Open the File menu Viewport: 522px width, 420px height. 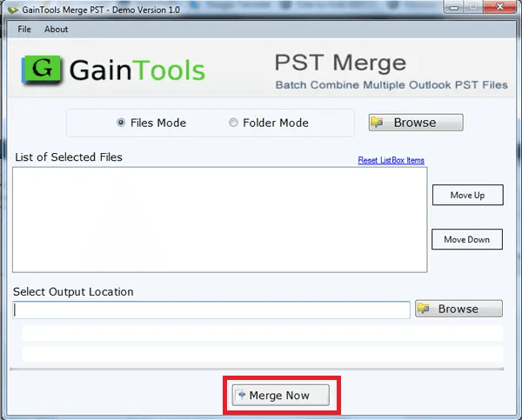pyautogui.click(x=24, y=30)
